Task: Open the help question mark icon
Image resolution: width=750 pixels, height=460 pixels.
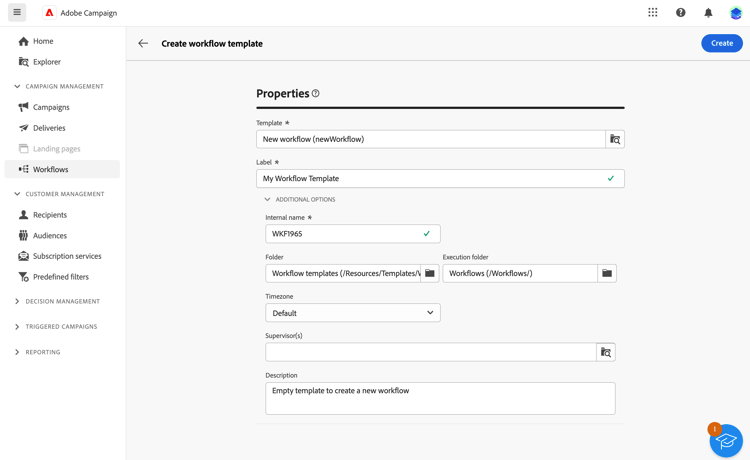Action: (x=681, y=13)
